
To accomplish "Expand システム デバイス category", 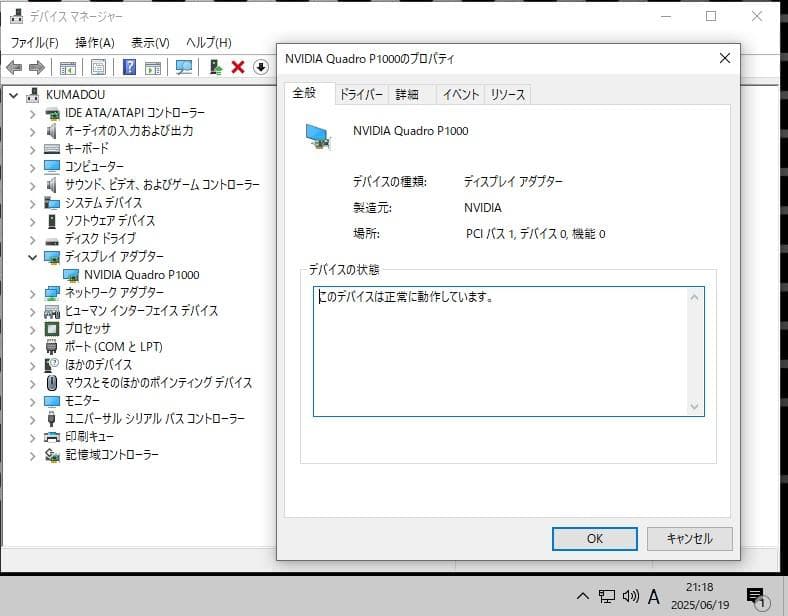I will pos(33,203).
